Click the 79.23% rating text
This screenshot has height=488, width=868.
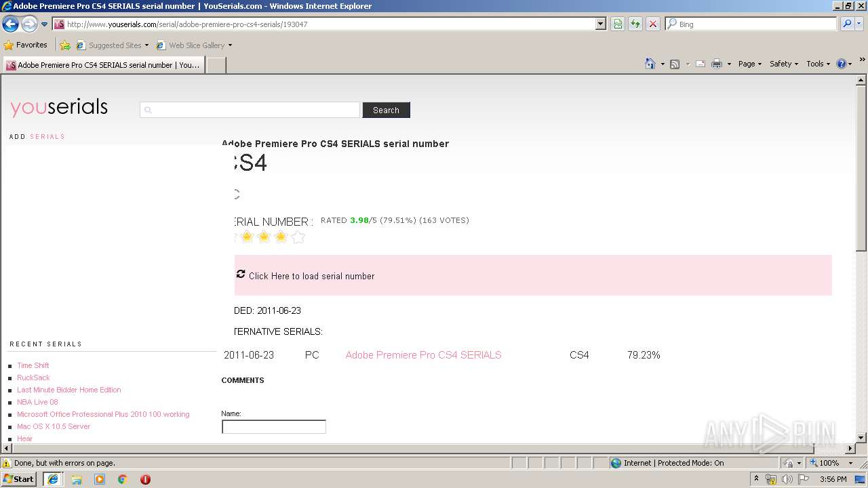coord(644,355)
